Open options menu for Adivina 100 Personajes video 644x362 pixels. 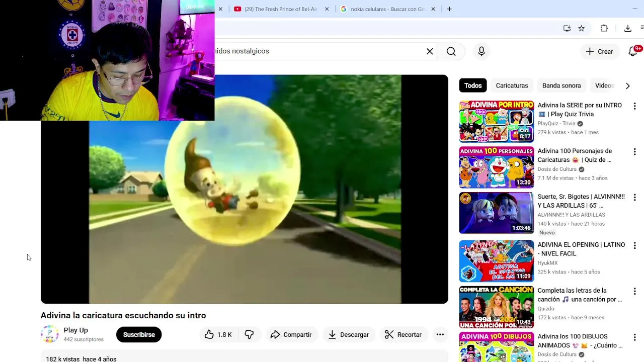pos(634,152)
